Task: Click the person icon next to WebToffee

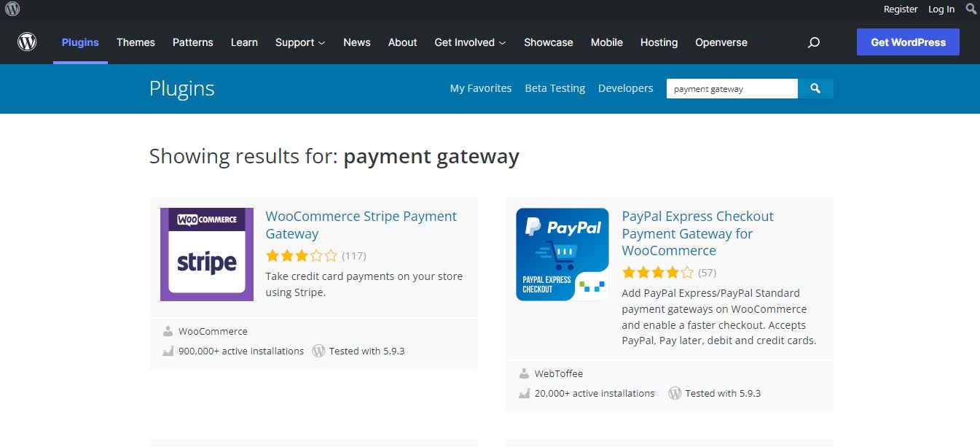Action: tap(524, 373)
